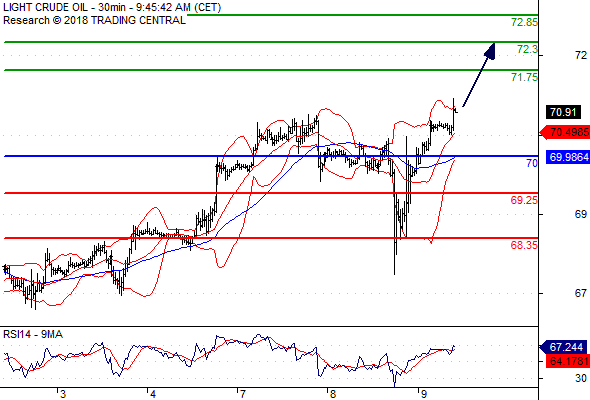Image resolution: width=590 pixels, height=400 pixels.
Task: Click the date axis label 4
Action: tap(153, 394)
